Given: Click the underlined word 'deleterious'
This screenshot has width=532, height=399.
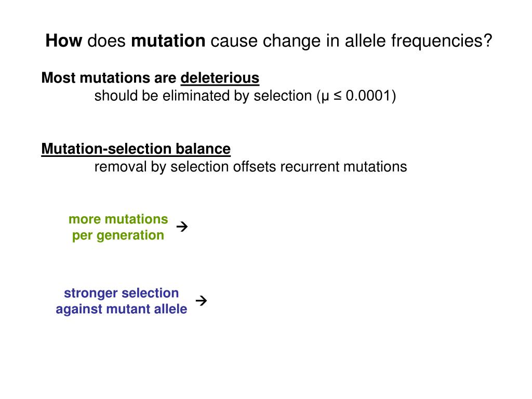Looking at the screenshot, I should 220,78.
